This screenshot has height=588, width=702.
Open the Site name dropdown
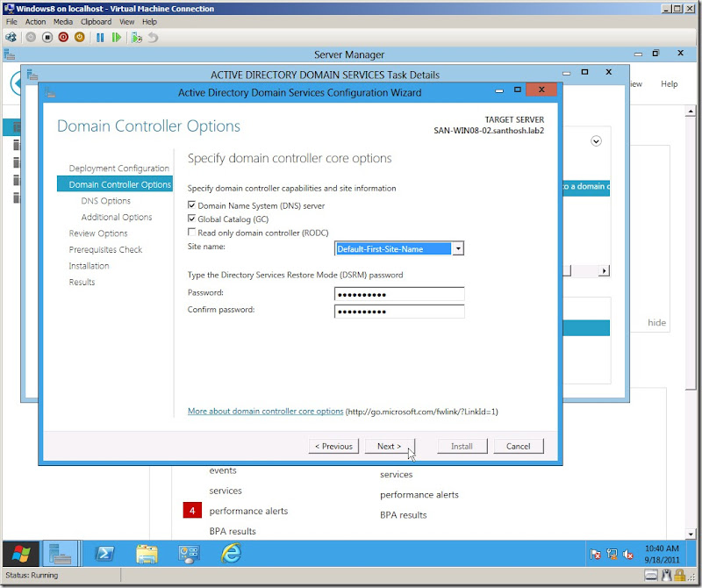[458, 249]
